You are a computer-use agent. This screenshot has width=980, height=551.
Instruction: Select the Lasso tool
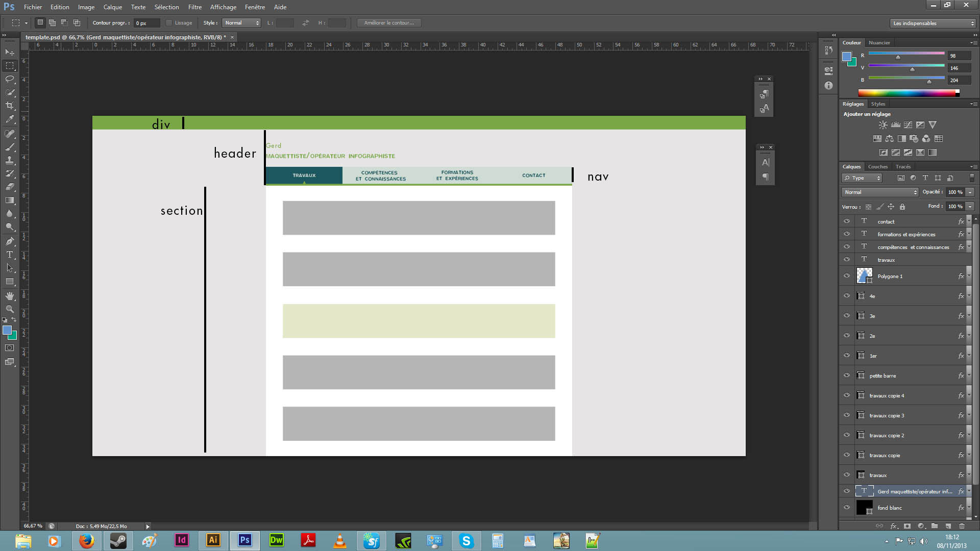click(10, 79)
